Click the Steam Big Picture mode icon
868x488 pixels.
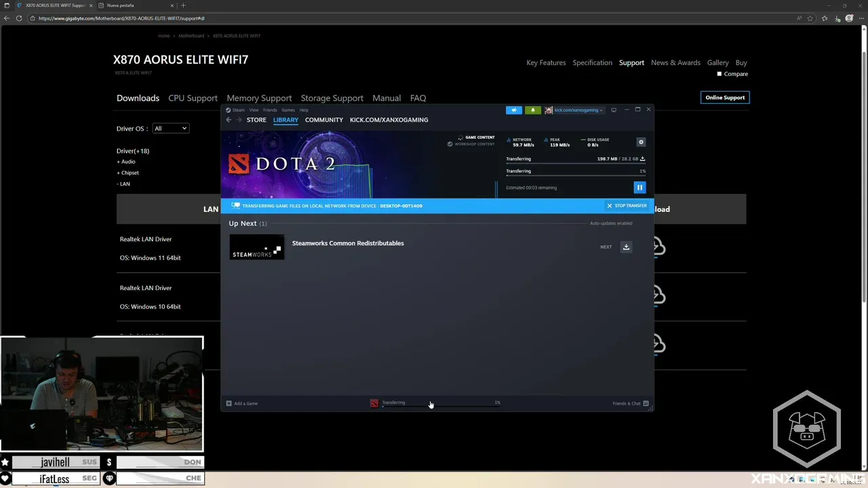[614, 110]
